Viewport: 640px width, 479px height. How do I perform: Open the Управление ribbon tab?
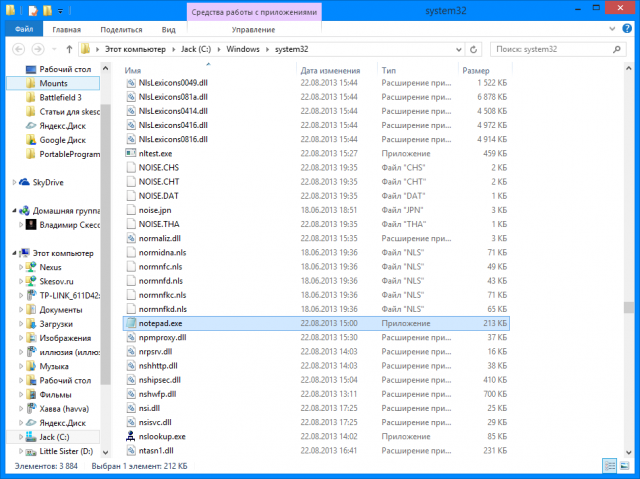[253, 30]
